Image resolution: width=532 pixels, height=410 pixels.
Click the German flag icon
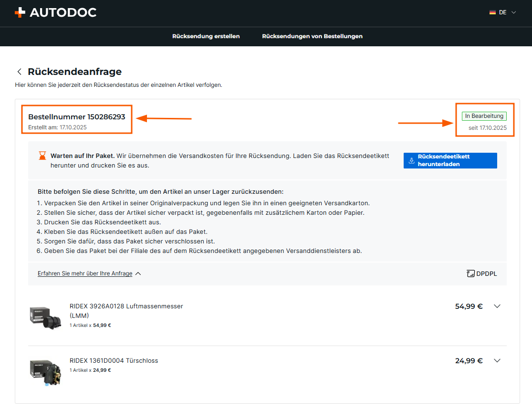point(492,12)
